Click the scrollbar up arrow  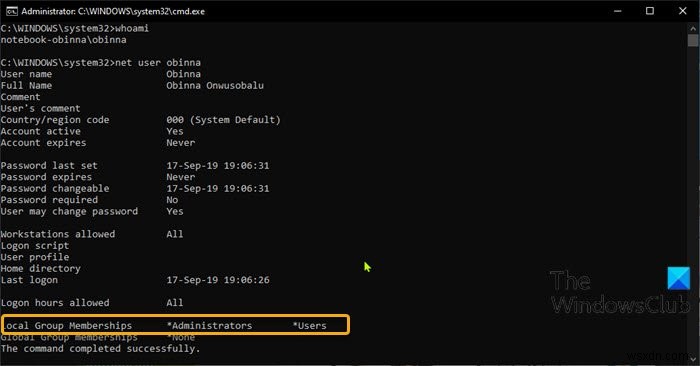point(693,28)
